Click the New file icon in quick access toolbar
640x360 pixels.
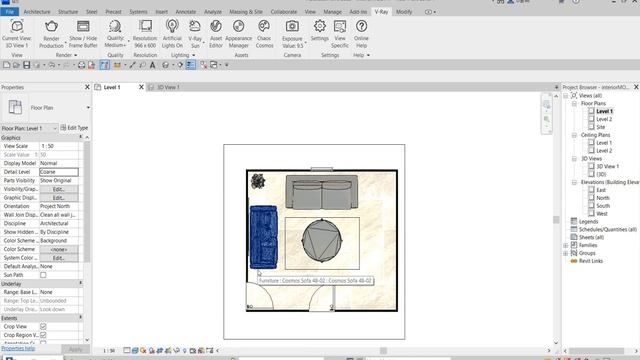tap(7, 65)
